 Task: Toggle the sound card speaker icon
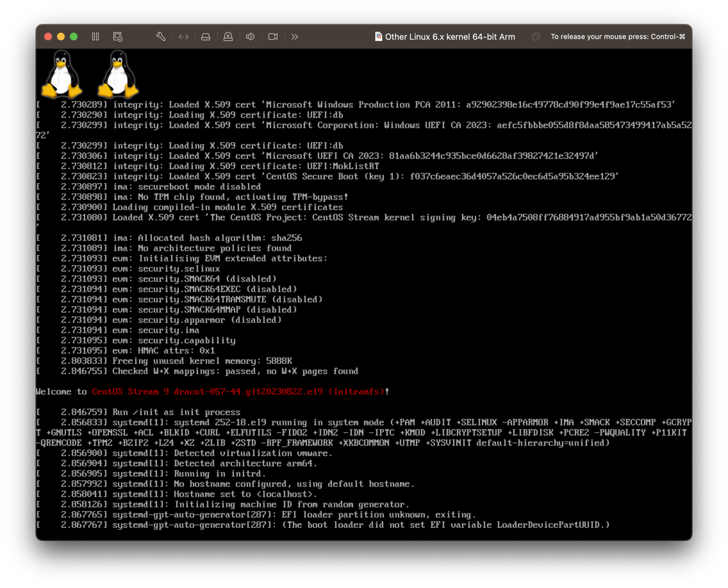(251, 37)
